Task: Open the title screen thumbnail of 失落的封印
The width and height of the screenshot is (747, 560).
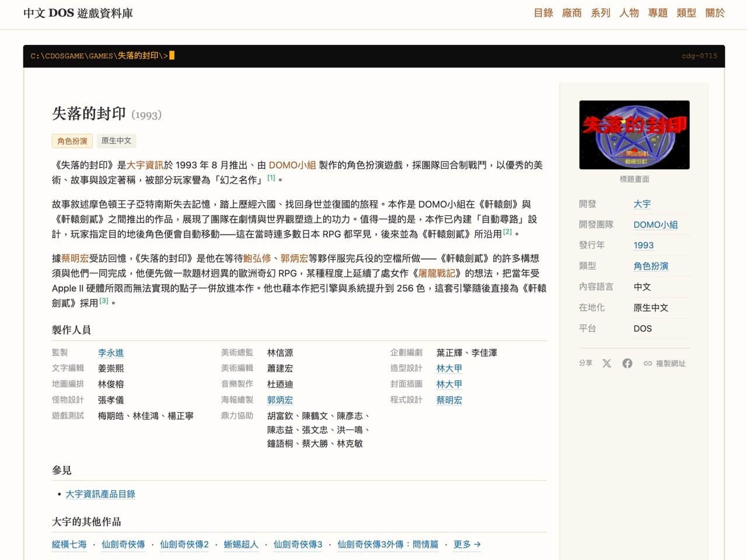Action: 634,135
